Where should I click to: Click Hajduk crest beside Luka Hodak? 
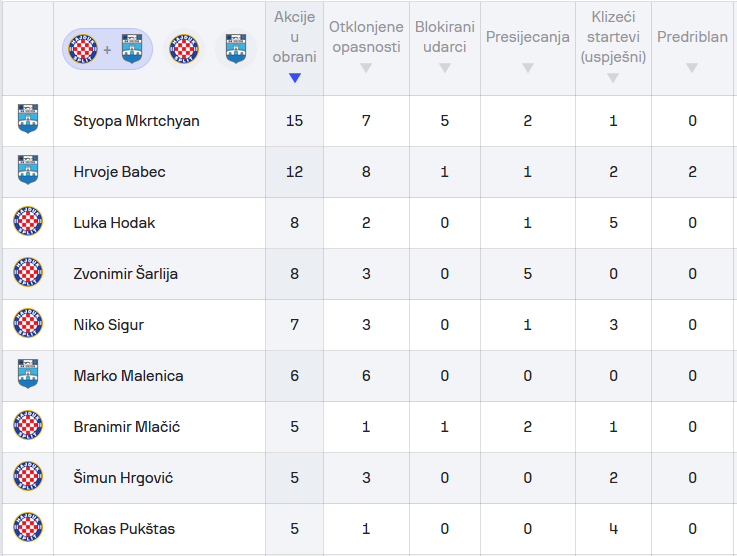pyautogui.click(x=27, y=223)
